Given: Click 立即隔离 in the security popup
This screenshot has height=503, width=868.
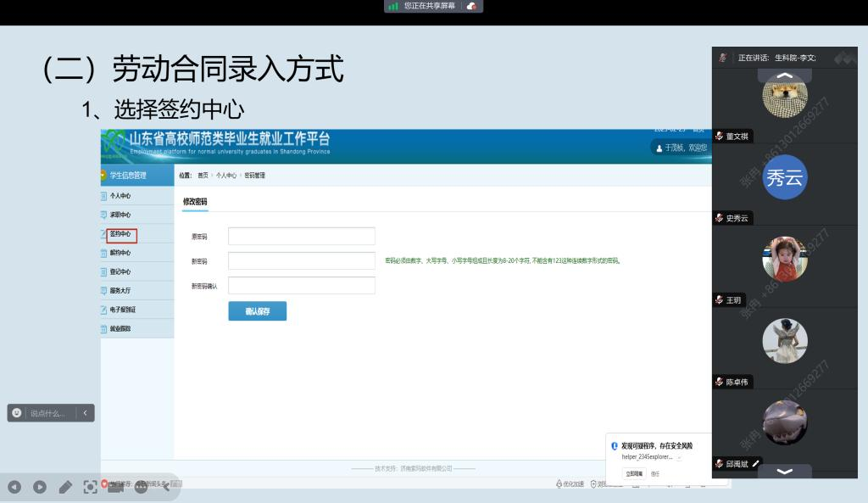Looking at the screenshot, I should (x=635, y=473).
